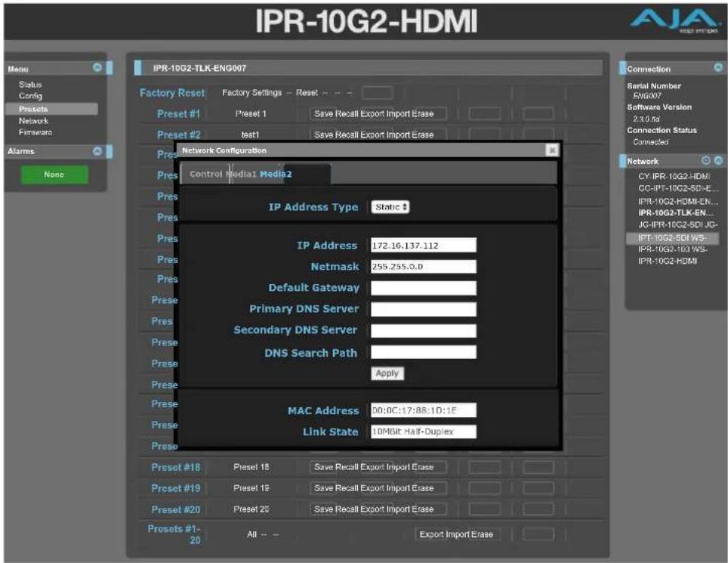728x563 pixels.
Task: Click the Factory Reset empty status box
Action: pyautogui.click(x=377, y=93)
